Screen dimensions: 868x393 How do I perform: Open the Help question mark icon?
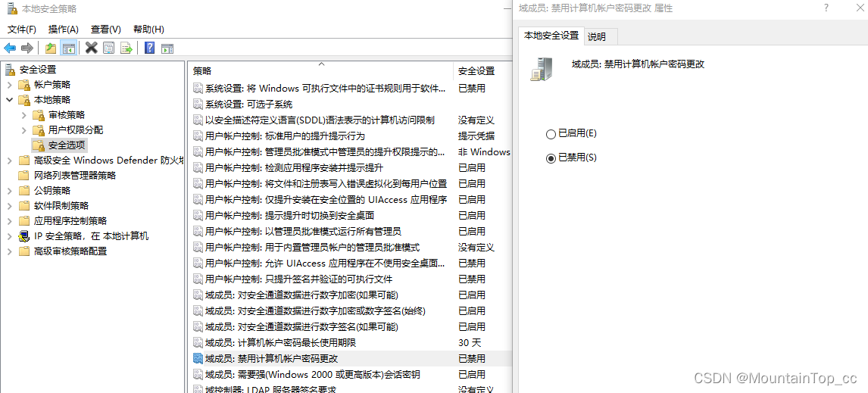coord(149,48)
